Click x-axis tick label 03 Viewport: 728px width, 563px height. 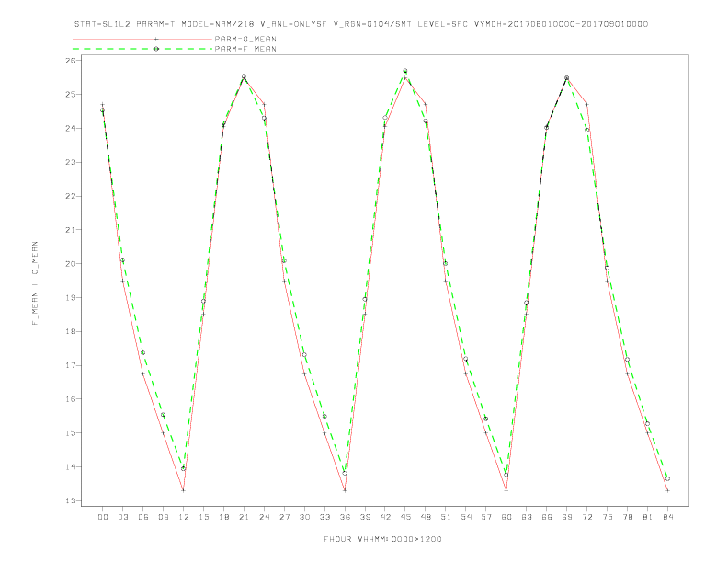(122, 517)
